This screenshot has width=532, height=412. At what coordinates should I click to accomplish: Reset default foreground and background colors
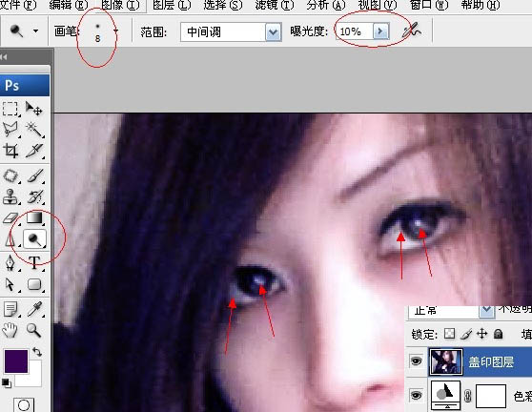coord(6,382)
